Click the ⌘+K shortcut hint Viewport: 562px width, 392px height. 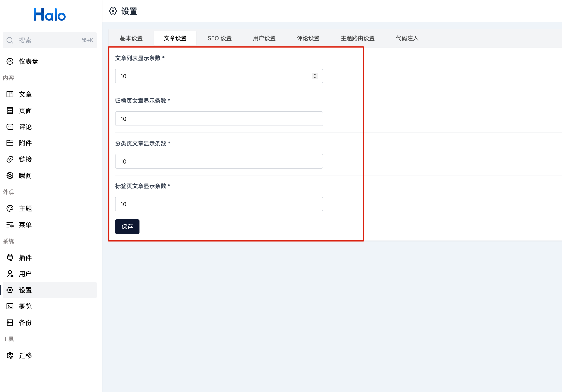87,40
